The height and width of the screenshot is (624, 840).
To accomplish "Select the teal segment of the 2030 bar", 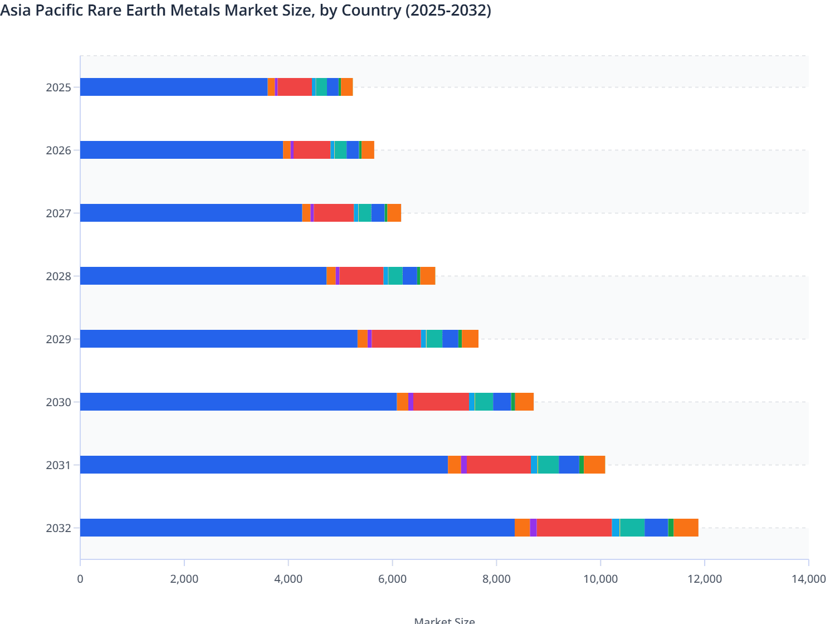I will coord(485,401).
